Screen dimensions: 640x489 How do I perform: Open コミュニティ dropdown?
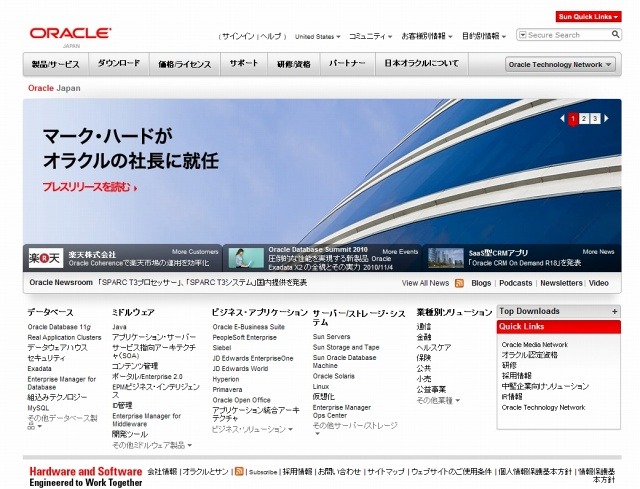(x=371, y=36)
